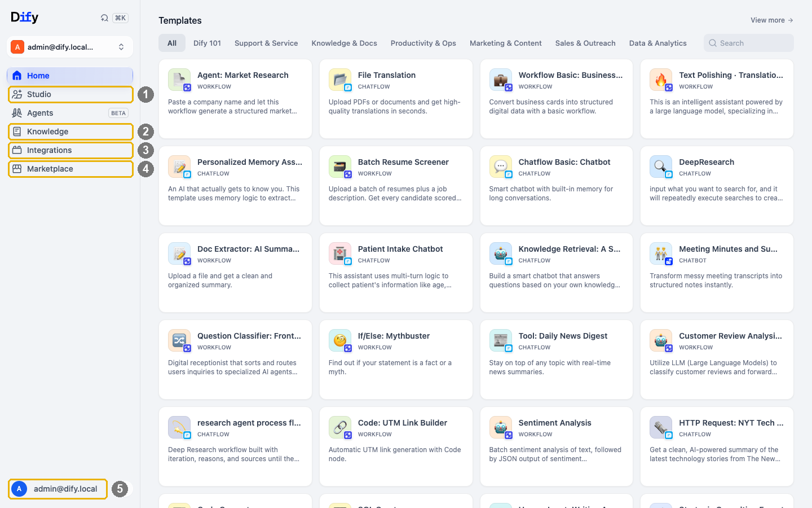Screen dimensions: 812x508
Task: Open the File Translation template title
Action: tap(387, 75)
